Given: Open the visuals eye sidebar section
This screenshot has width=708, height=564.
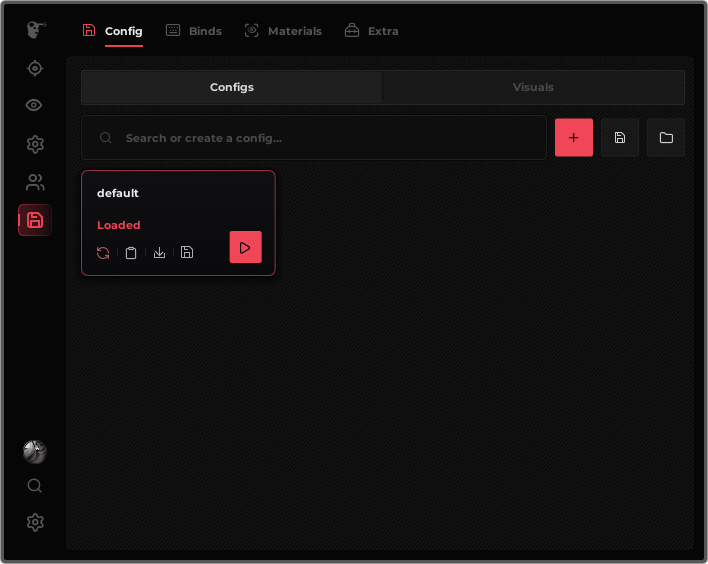Looking at the screenshot, I should point(34,105).
